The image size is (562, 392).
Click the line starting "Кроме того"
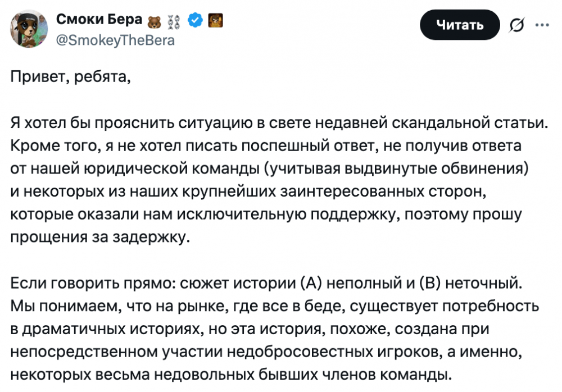(x=266, y=147)
